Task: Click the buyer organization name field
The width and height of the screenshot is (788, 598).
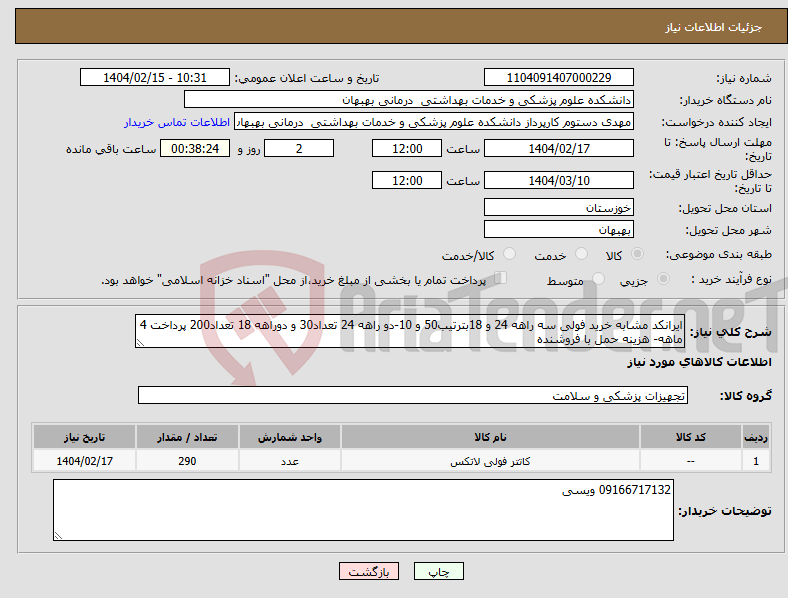Action: coord(409,99)
